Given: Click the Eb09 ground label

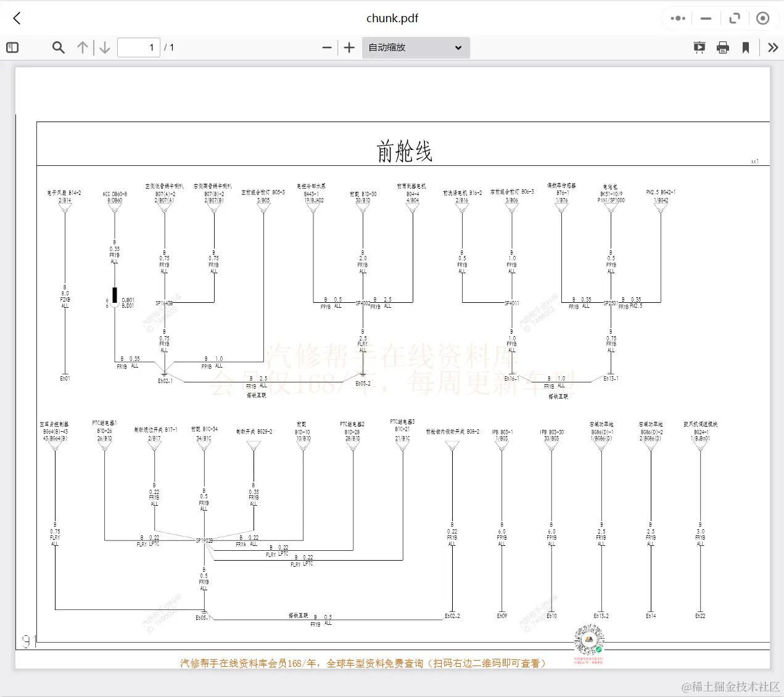Looking at the screenshot, I should (502, 616).
